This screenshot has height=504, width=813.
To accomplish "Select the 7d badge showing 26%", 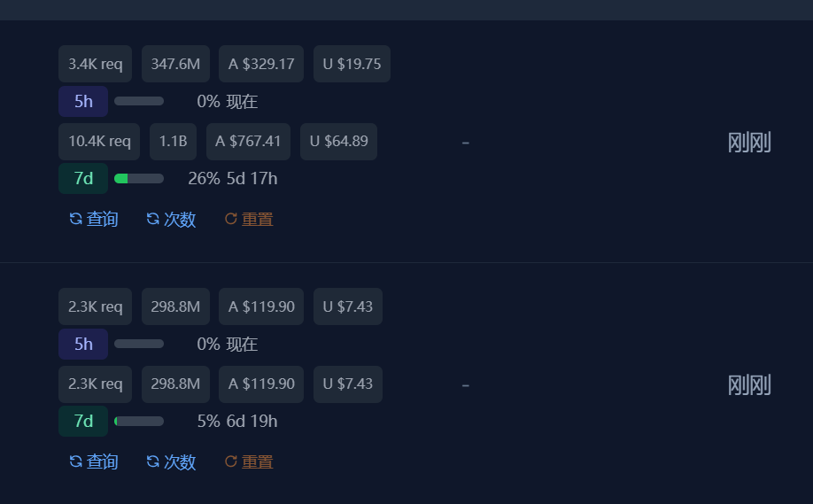I will coord(83,178).
